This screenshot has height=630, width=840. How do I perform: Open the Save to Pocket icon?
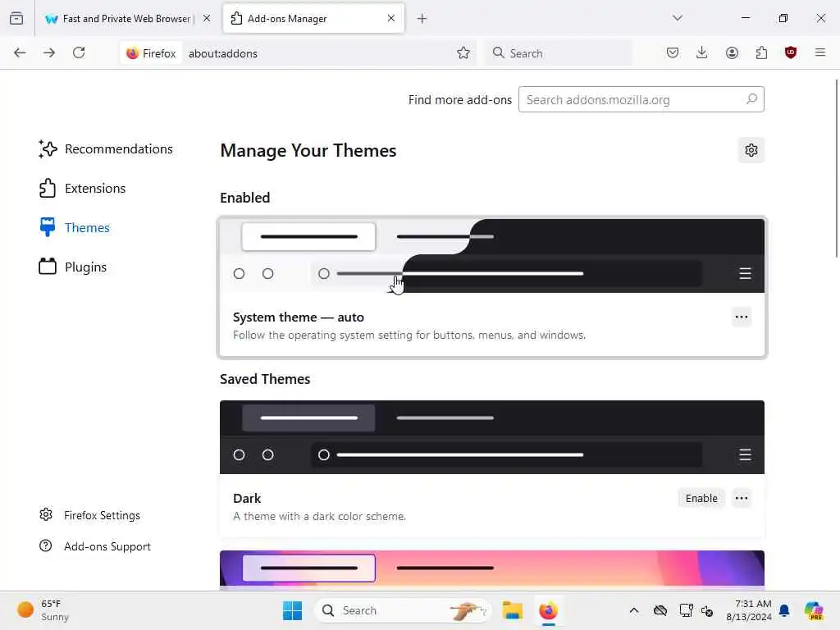[x=673, y=52]
